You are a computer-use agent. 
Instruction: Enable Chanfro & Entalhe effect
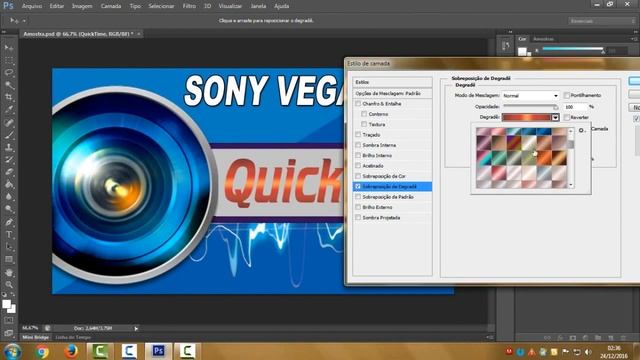(358, 104)
